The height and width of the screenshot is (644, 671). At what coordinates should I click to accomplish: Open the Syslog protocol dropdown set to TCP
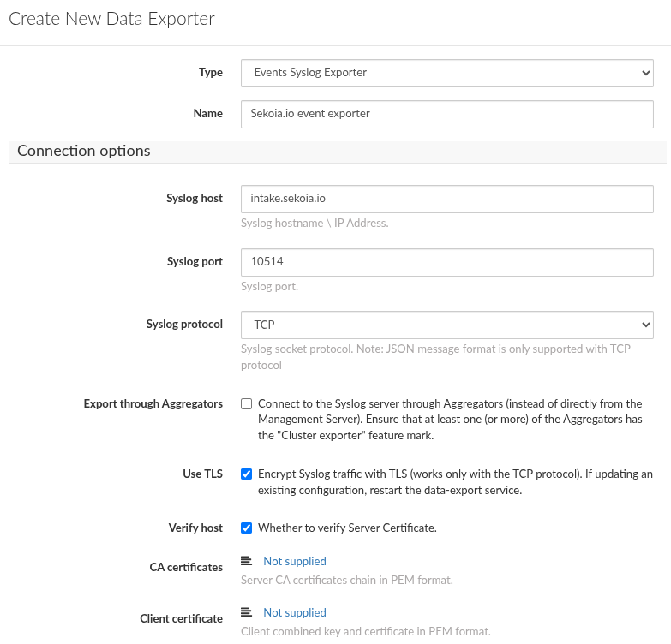pyautogui.click(x=446, y=325)
